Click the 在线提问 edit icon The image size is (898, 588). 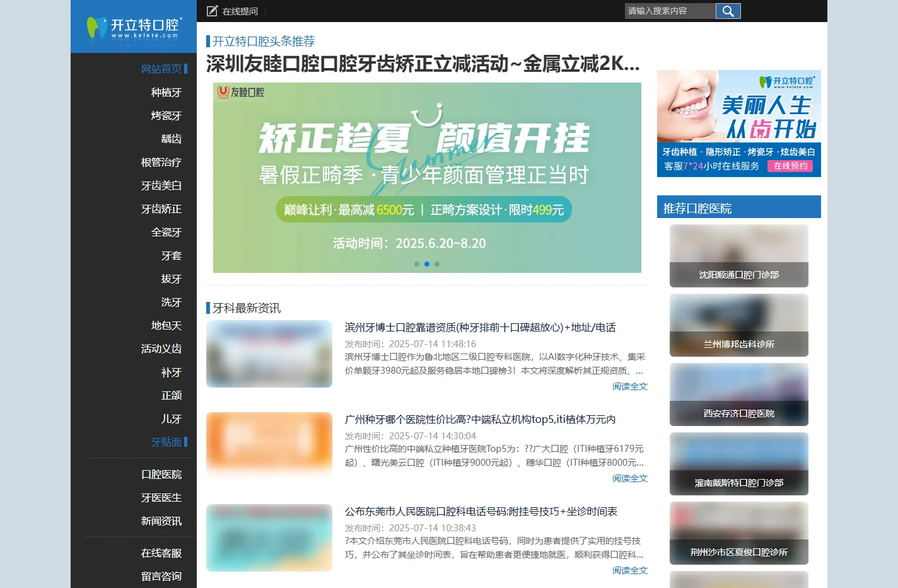[x=212, y=11]
